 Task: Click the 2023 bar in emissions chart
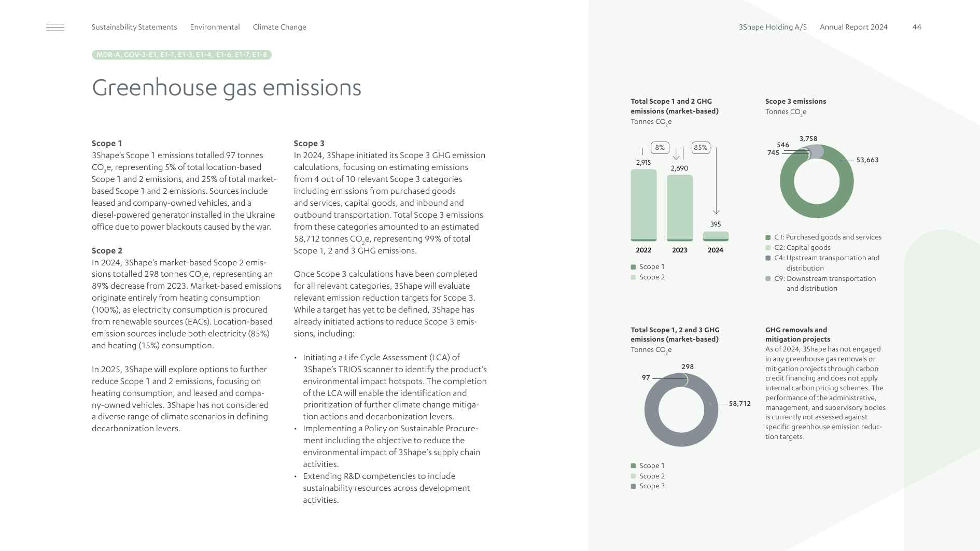[680, 208]
